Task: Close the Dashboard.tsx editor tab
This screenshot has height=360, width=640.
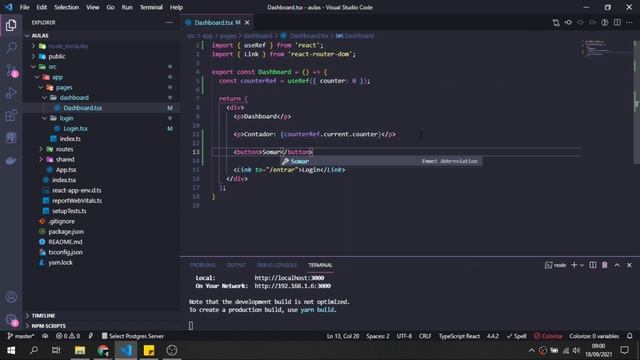Action: click(x=247, y=23)
